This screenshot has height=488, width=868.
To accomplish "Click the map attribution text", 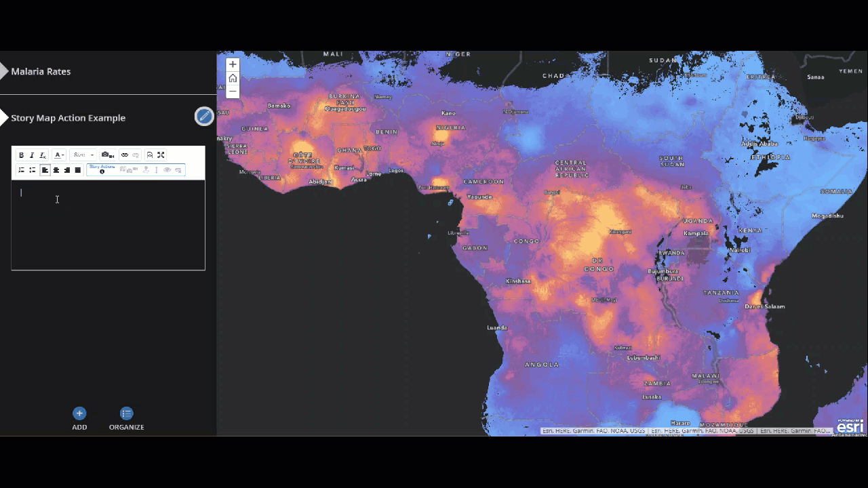I will point(686,431).
